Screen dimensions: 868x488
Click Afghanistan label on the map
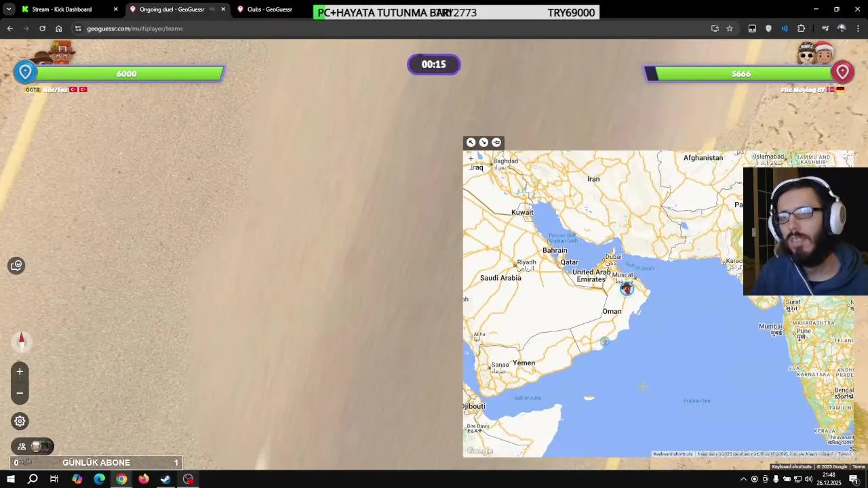703,158
